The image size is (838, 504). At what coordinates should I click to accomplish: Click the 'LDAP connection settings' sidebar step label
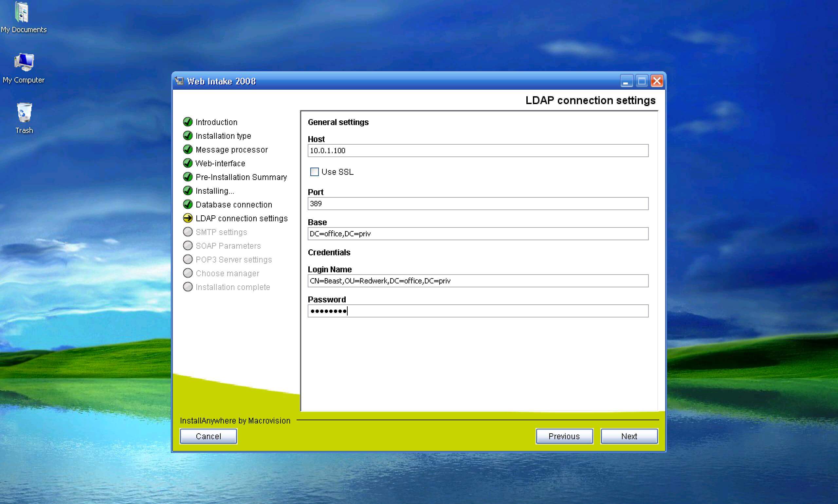point(242,218)
